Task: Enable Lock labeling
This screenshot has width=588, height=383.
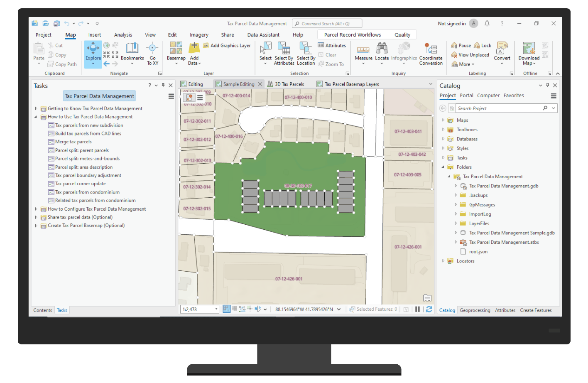Action: (483, 45)
